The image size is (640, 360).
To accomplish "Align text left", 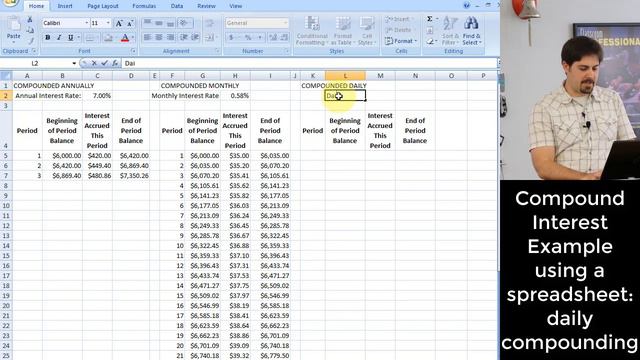I will (148, 38).
